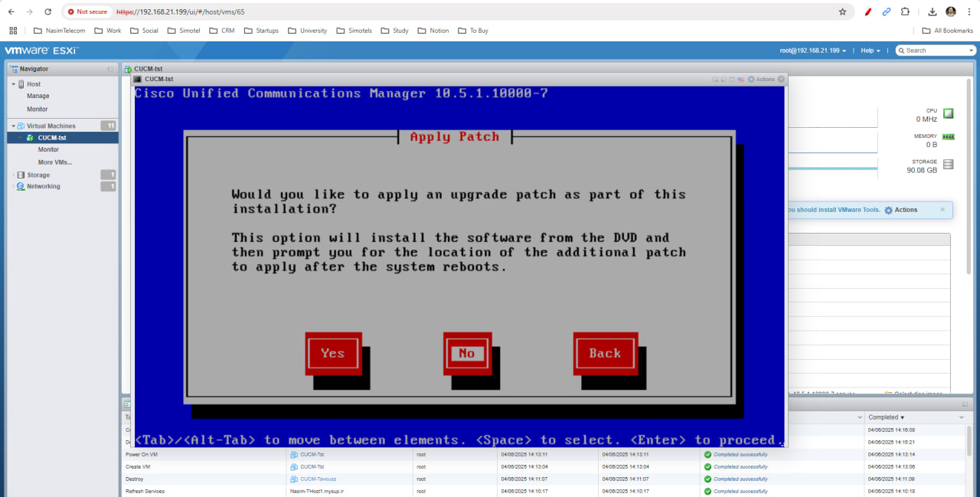Collapse the Virtual Machines tree node
The width and height of the screenshot is (980, 497).
pos(13,126)
